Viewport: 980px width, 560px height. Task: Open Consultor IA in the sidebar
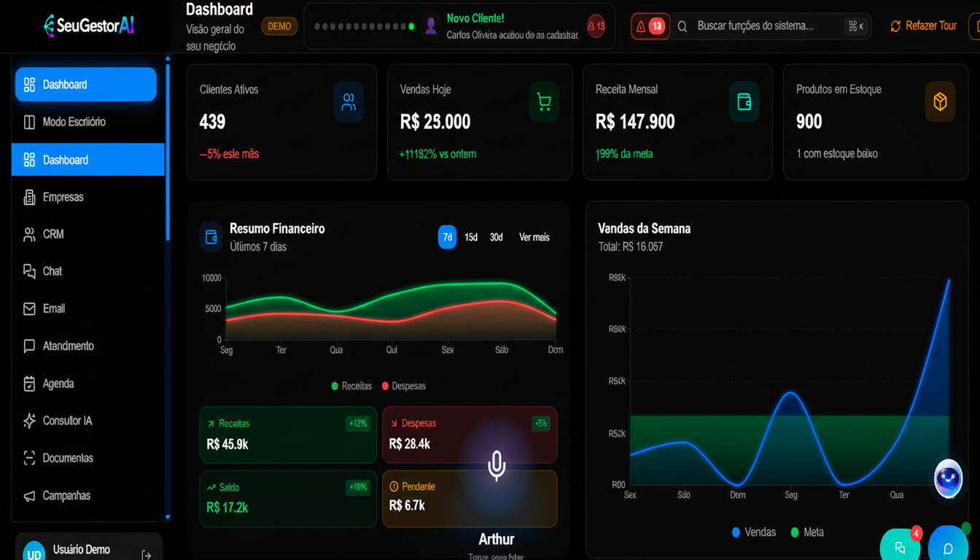pyautogui.click(x=67, y=421)
